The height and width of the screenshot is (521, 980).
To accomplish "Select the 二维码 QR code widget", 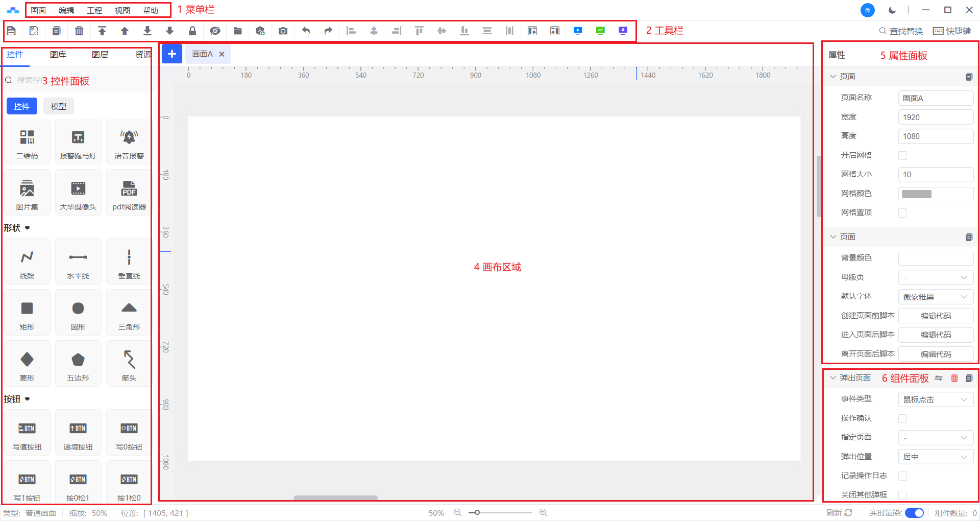I will tap(27, 143).
